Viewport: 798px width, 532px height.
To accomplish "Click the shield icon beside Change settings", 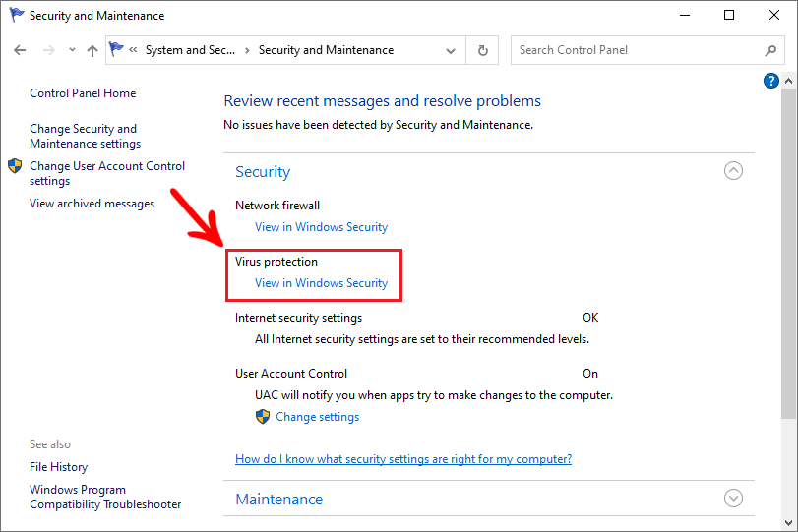I will pos(263,417).
